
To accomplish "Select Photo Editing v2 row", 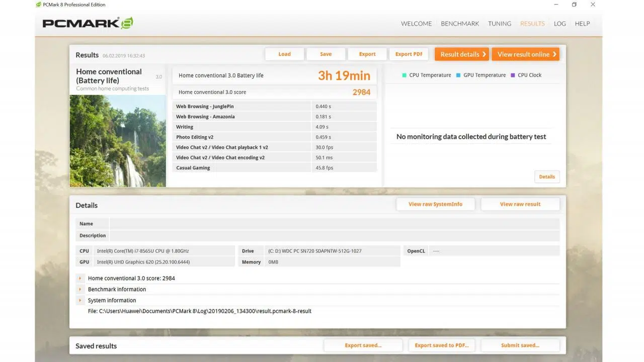I will pos(275,137).
